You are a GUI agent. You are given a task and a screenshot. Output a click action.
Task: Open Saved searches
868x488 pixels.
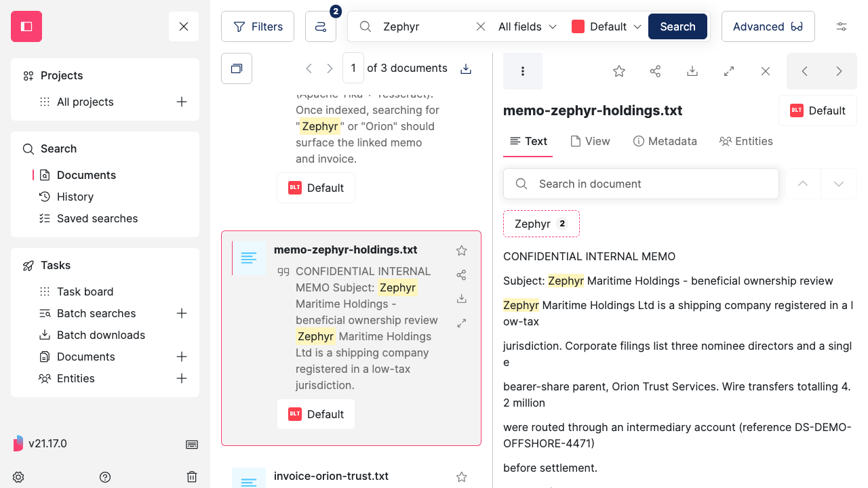(x=97, y=218)
